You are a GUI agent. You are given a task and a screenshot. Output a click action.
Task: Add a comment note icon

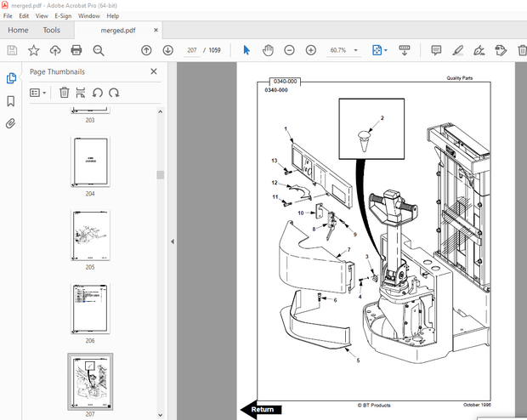(x=436, y=50)
